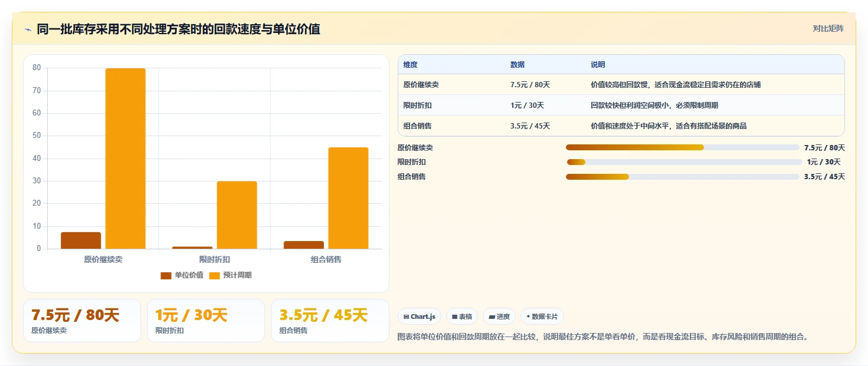Image resolution: width=868 pixels, height=366 pixels.
Task: Click the 限时折扣 预计周期 orange bar
Action: pos(237,215)
